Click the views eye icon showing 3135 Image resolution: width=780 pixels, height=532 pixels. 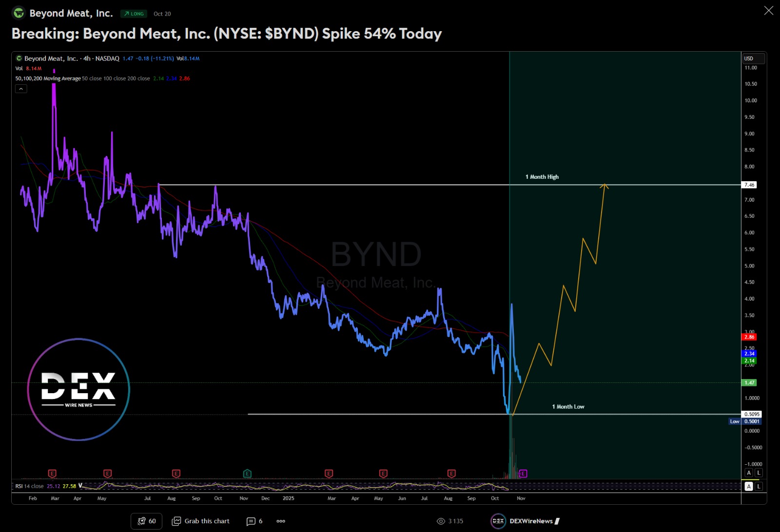click(x=441, y=521)
